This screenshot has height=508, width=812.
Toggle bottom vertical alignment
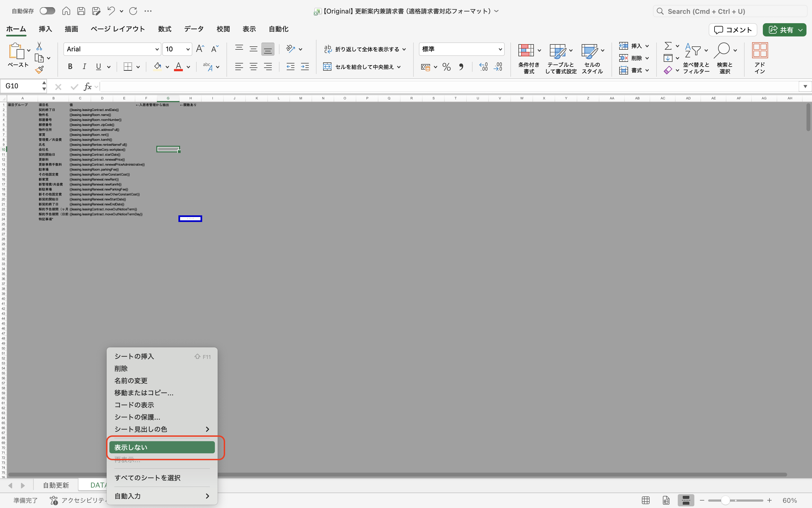(x=268, y=49)
